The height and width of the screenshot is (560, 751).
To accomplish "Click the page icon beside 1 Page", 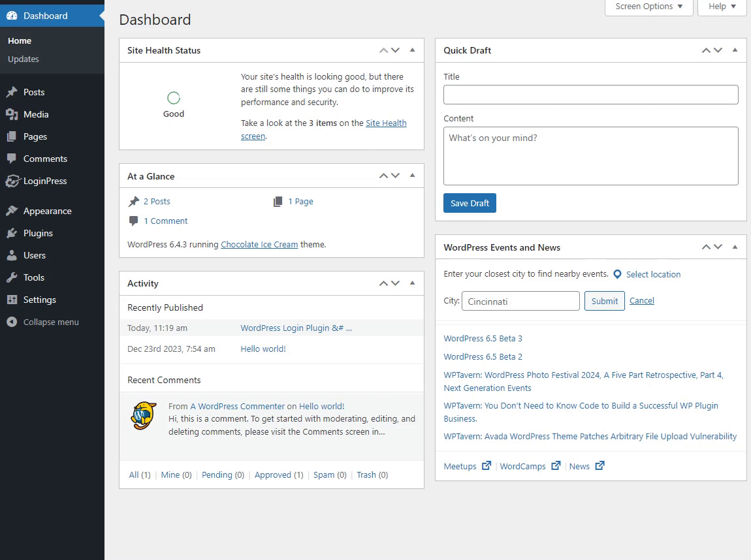I will 278,202.
